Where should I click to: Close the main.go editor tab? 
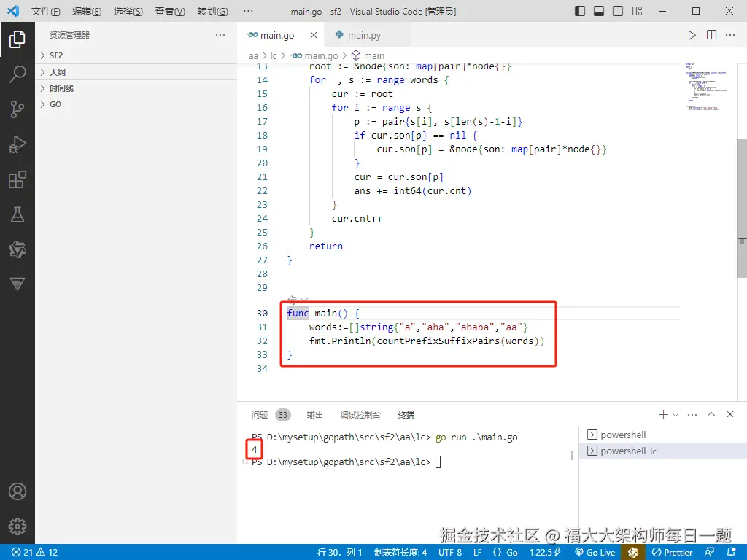314,35
